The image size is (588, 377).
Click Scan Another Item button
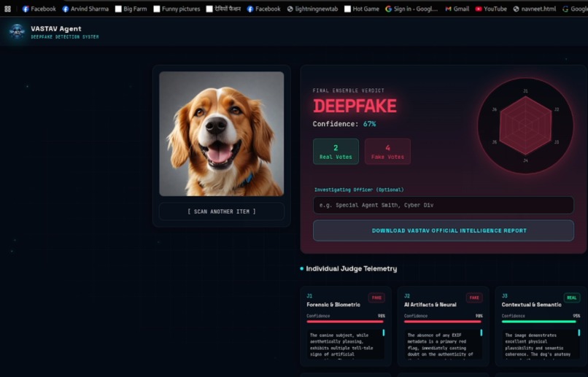[x=222, y=211]
